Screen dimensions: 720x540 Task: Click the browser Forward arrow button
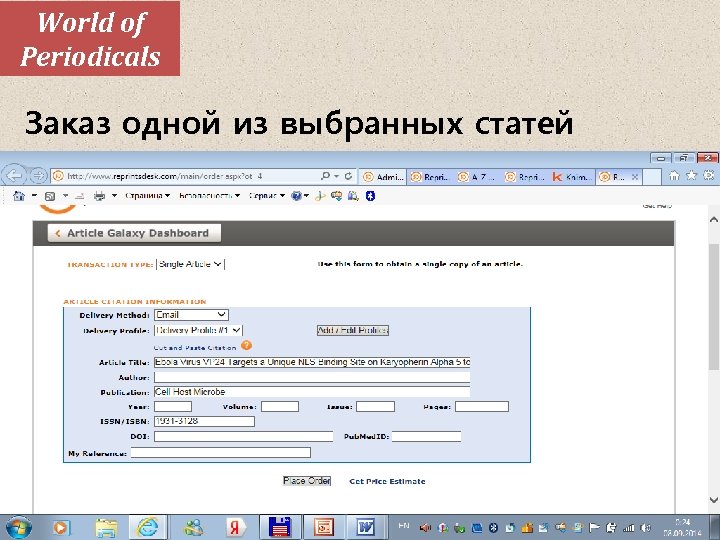pyautogui.click(x=39, y=175)
